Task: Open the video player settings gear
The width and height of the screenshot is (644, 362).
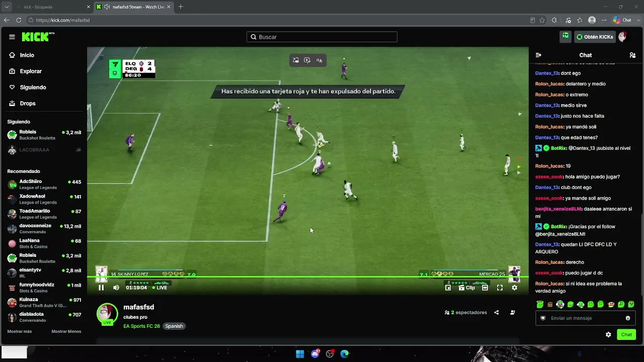Action: tap(514, 288)
